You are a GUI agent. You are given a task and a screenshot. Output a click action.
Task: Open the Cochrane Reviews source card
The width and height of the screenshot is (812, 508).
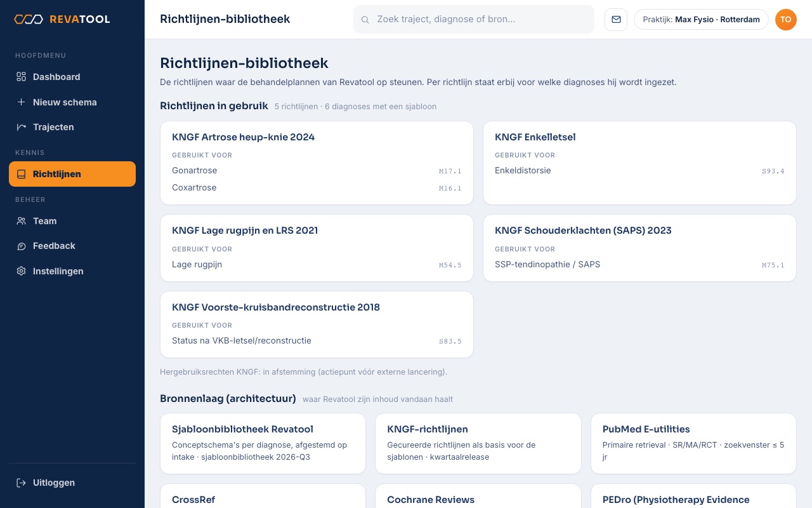478,497
